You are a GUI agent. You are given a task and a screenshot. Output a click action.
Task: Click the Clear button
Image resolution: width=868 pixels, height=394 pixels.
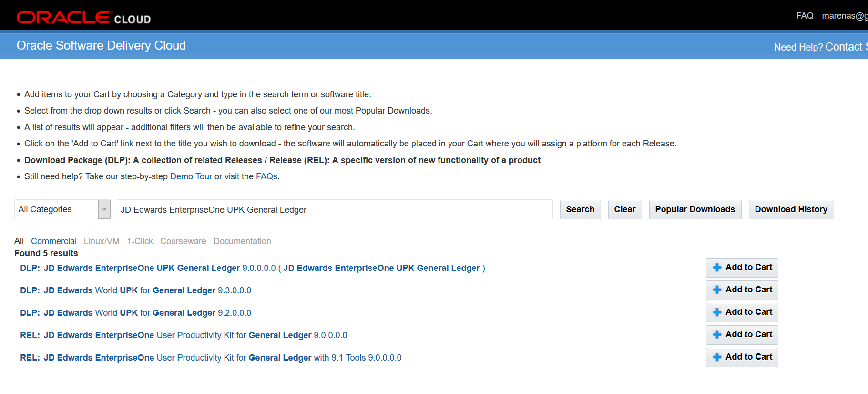tap(625, 209)
